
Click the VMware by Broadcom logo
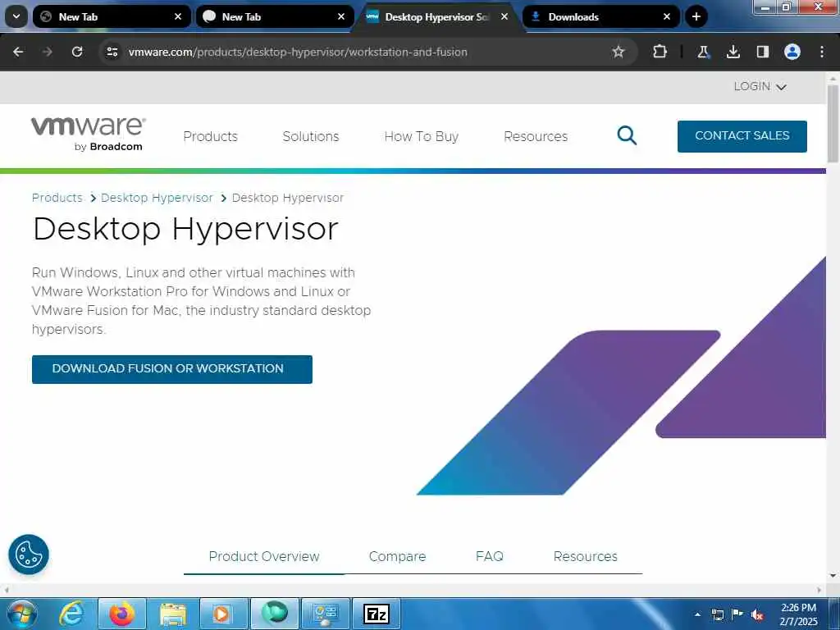click(89, 134)
